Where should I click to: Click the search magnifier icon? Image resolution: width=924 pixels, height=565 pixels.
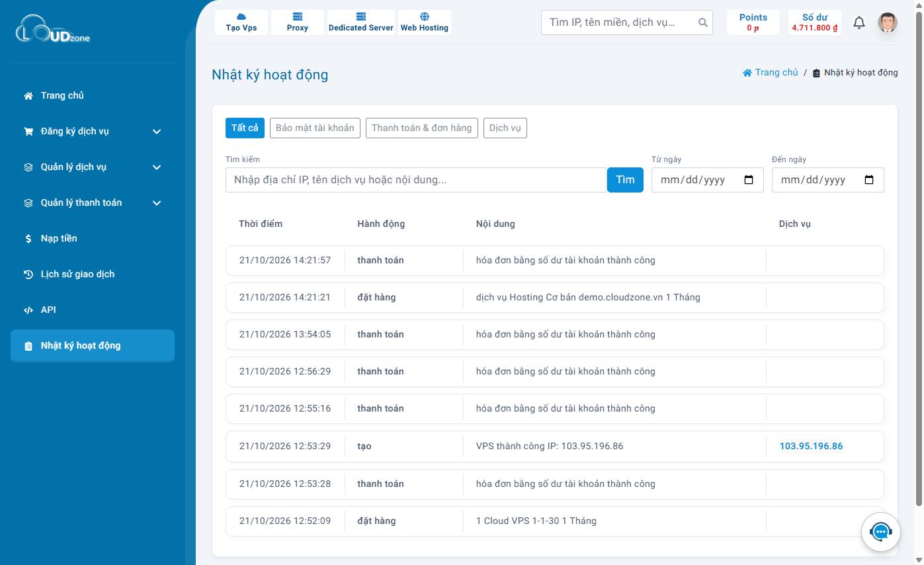coord(702,22)
